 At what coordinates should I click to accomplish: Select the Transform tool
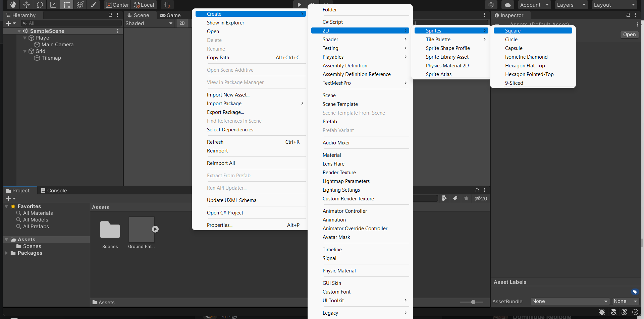click(80, 5)
